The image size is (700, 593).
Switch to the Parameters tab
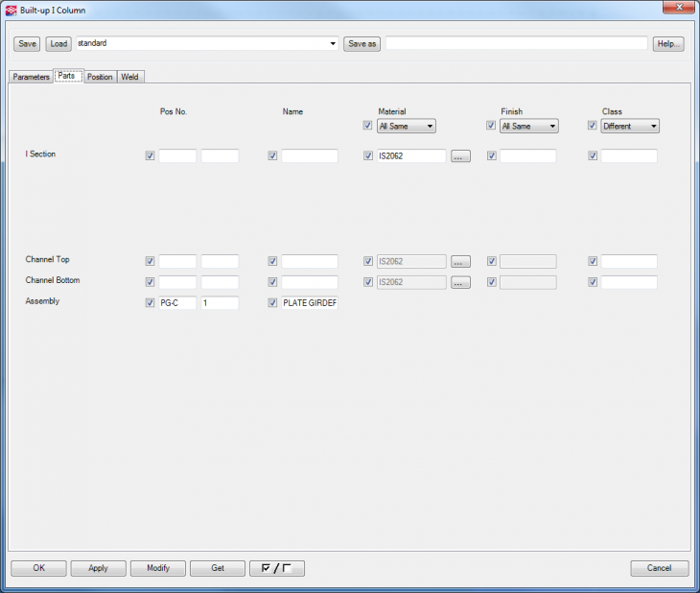tap(31, 77)
